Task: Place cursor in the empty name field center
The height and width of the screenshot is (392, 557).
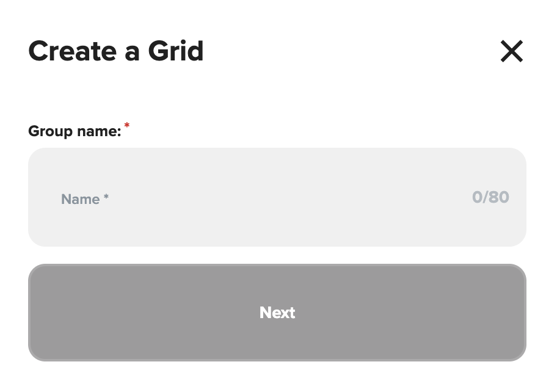Action: click(x=277, y=197)
